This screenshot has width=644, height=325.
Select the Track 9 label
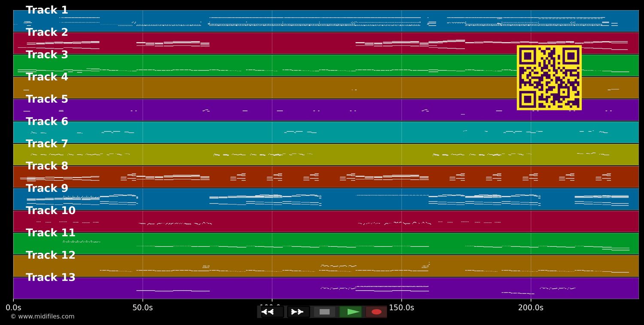pos(47,189)
